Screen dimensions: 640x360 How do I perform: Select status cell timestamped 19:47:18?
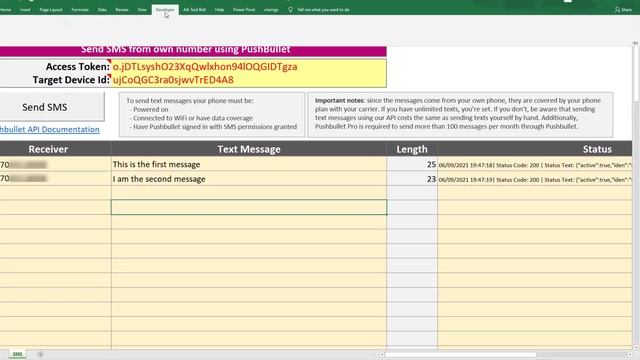[535, 164]
